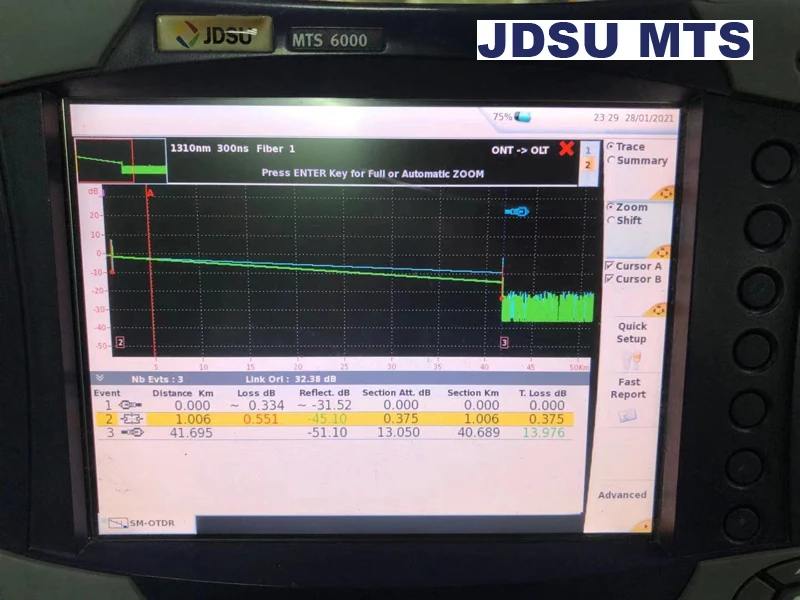Click the orange loss value 0.551
Viewport: 800px width, 600px height.
pyautogui.click(x=261, y=419)
